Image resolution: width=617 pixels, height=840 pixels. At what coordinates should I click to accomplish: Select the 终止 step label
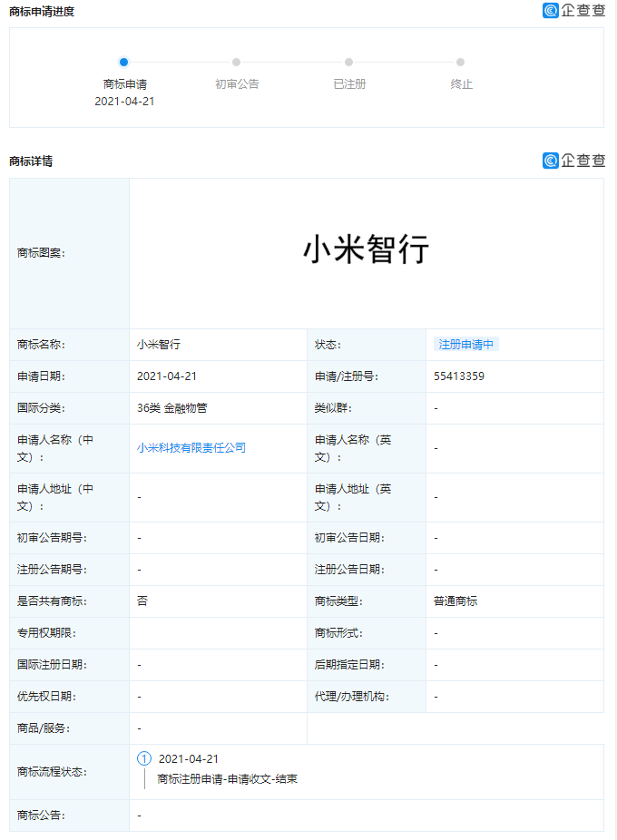[x=461, y=84]
